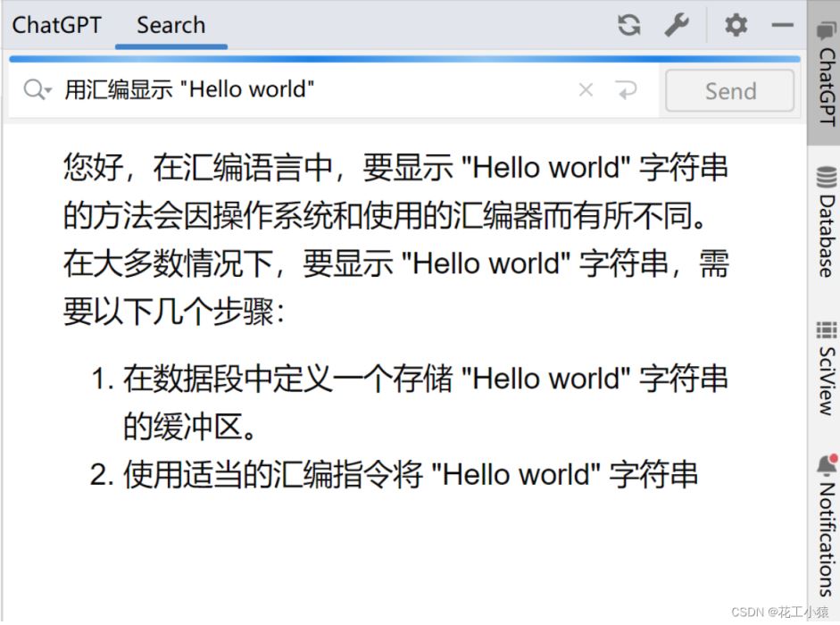This screenshot has height=625, width=840.
Task: Click the paragraph beginning "您好，在汇编语言中"
Action: coord(395,239)
